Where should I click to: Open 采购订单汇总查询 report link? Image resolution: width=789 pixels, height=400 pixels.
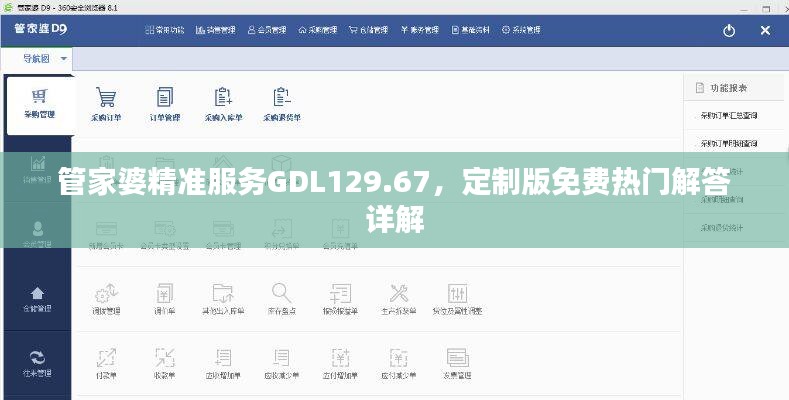(x=729, y=116)
